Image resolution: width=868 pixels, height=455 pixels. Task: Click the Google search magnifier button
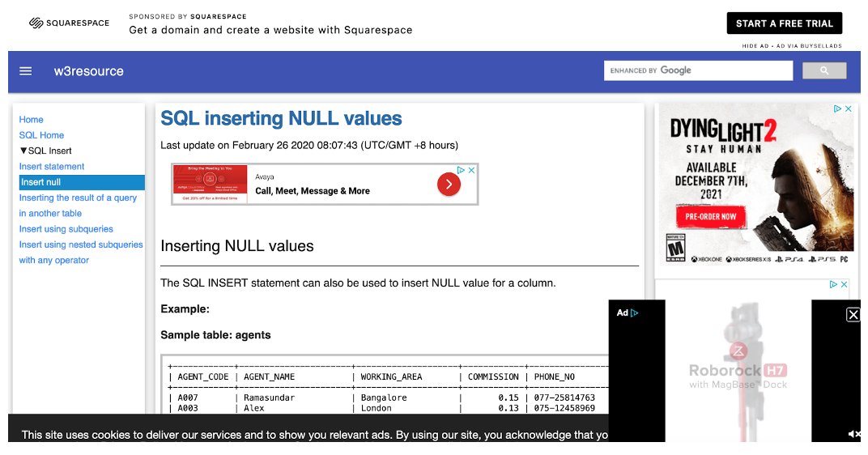824,70
